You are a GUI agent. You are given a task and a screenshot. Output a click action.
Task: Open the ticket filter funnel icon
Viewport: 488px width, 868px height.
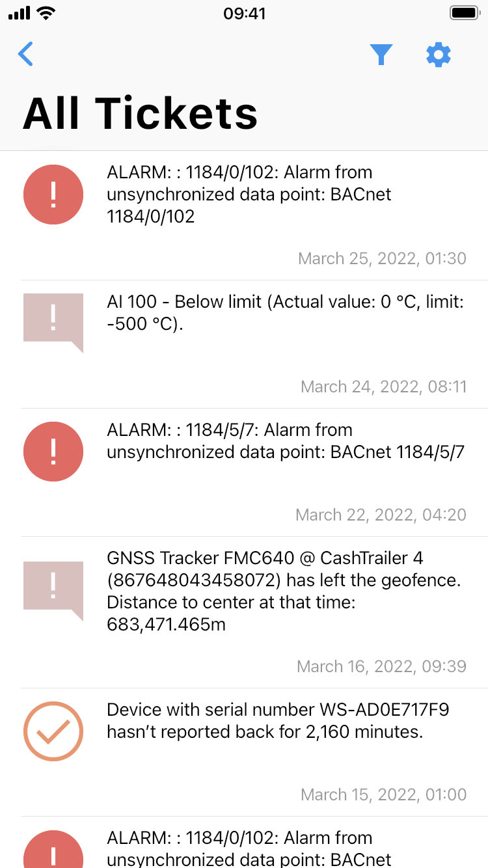(x=381, y=55)
